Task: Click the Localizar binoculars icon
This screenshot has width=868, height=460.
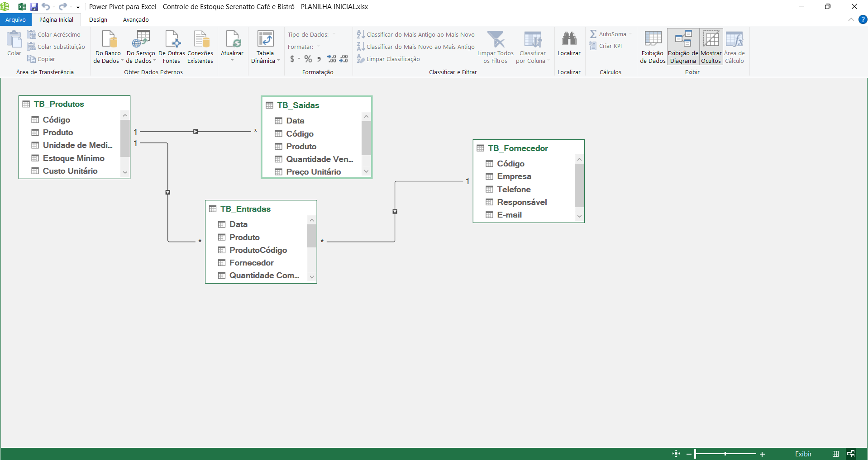Action: click(x=569, y=39)
